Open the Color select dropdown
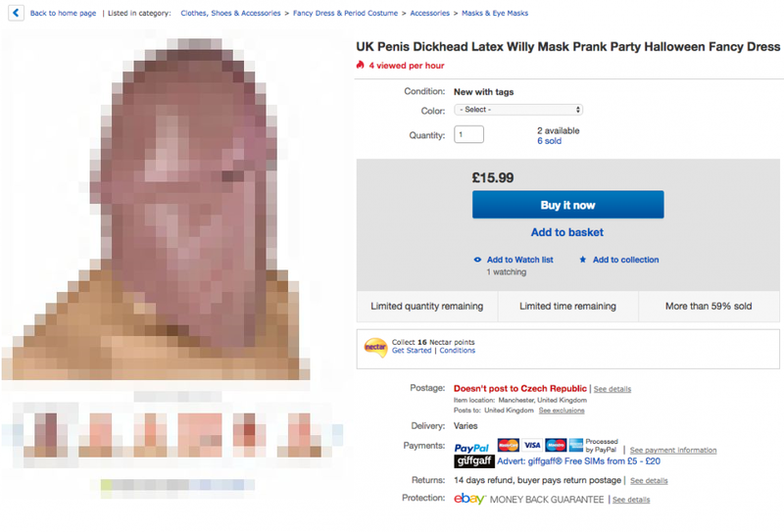The height and width of the screenshot is (532, 784). 517,110
